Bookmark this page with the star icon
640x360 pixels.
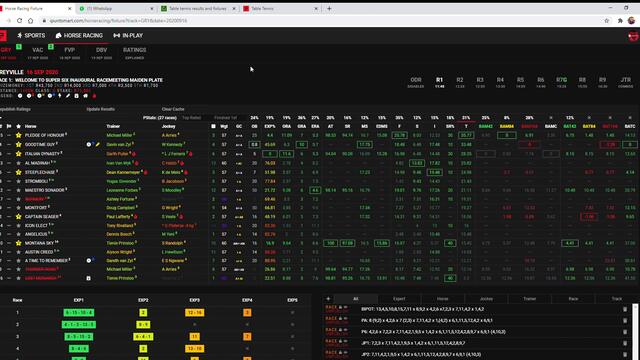[x=607, y=20]
